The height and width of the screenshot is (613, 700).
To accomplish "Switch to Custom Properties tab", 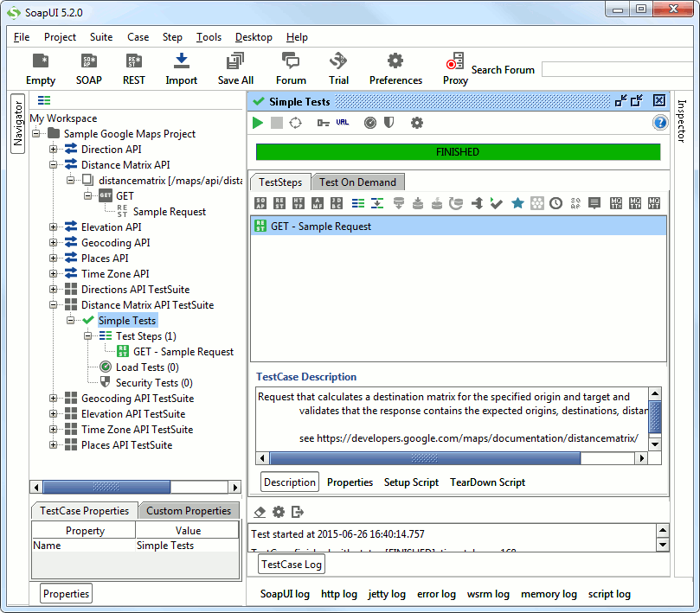I will [x=189, y=511].
